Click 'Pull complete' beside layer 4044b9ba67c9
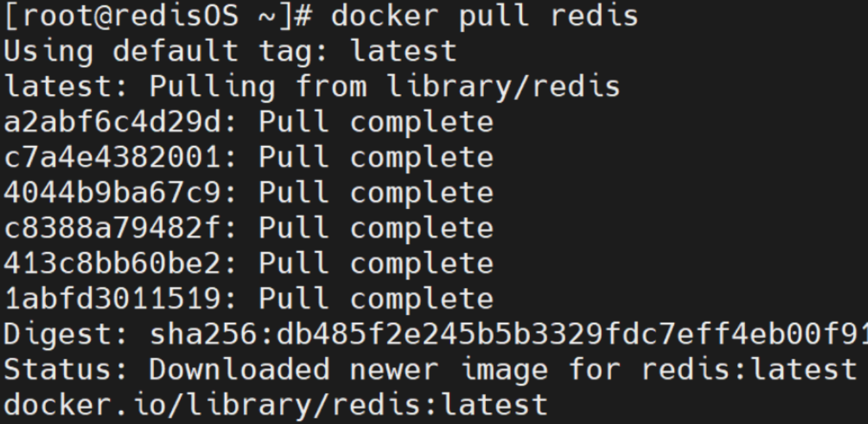The height and width of the screenshot is (424, 868). pyautogui.click(x=375, y=193)
